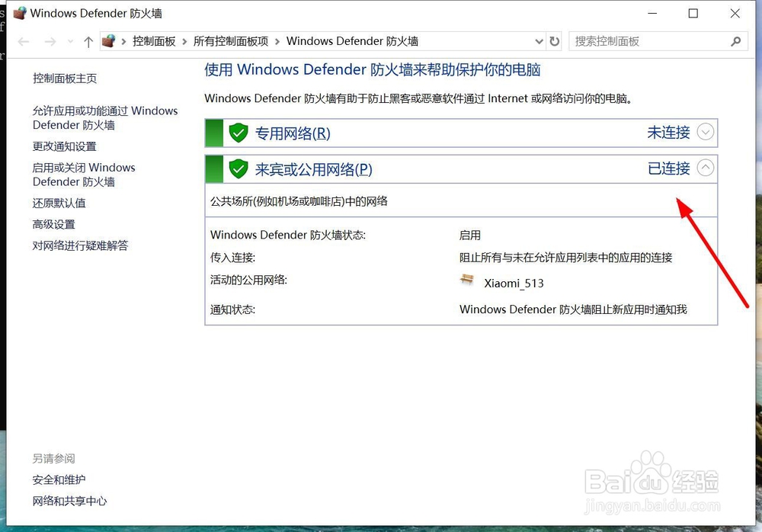Image resolution: width=762 pixels, height=532 pixels.
Task: Click 阻止所有与未在允许应用列表中的应用的连接 text
Action: (565, 258)
